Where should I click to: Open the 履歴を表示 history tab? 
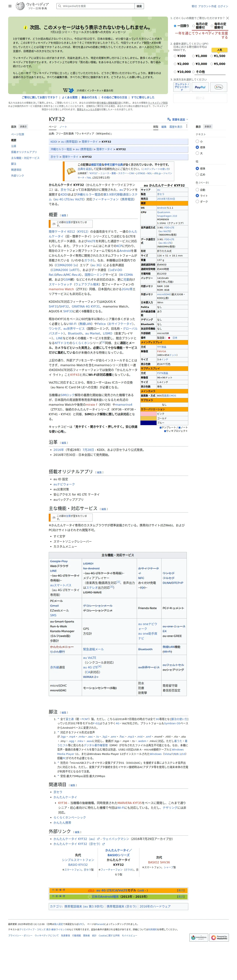pyautogui.click(x=176, y=127)
